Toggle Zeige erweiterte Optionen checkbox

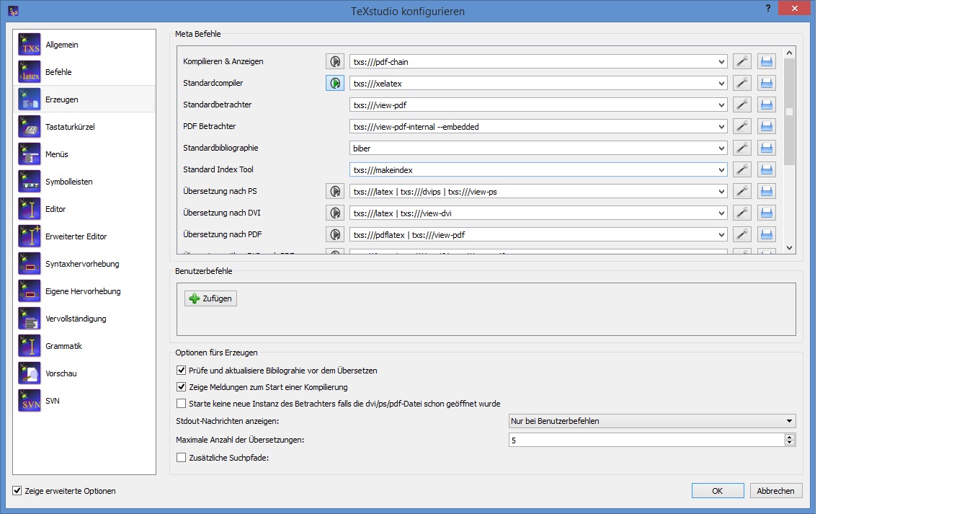(17, 491)
